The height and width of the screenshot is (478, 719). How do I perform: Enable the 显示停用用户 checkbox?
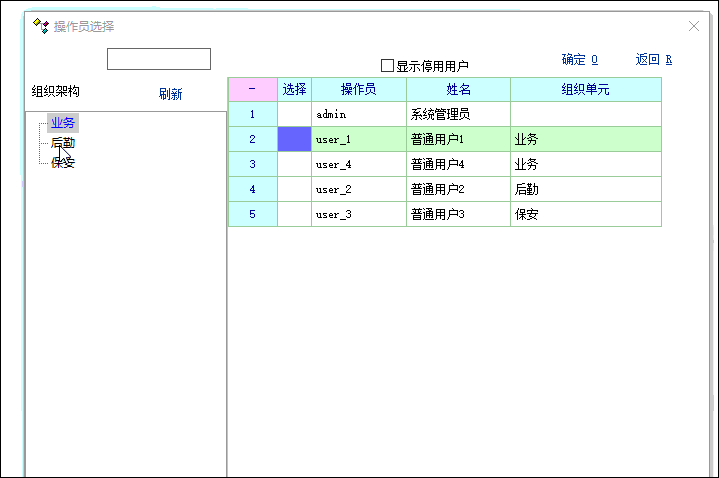point(387,66)
